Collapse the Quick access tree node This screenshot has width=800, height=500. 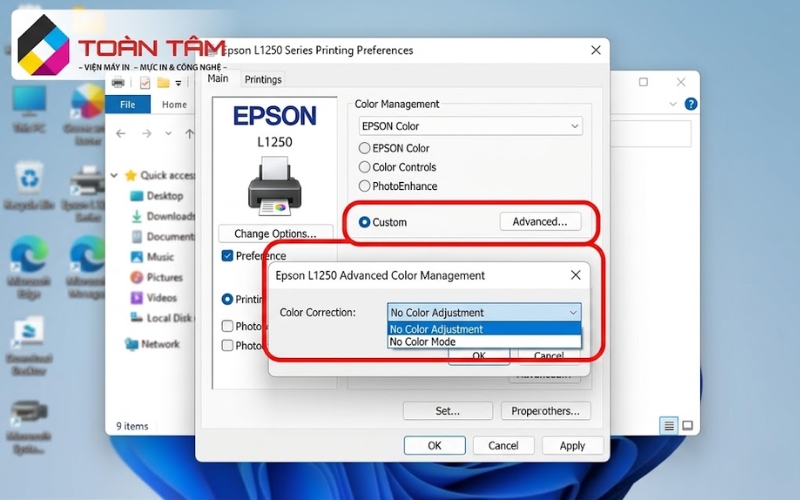click(114, 176)
